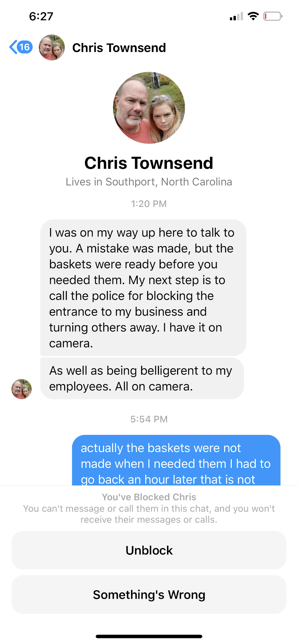The height and width of the screenshot is (644, 298).
Task: Tap "Lives in Southport, North Carolina" text
Action: (149, 182)
